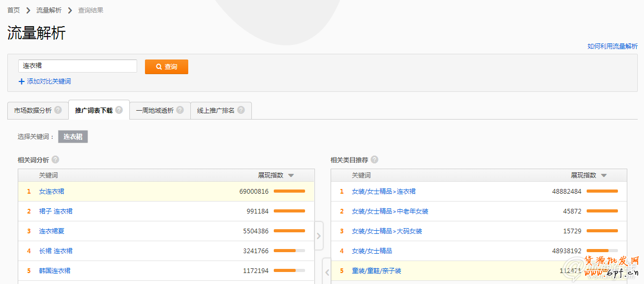Screen dimensions: 644x284
Task: Click 女连衣裙 keyword link in first row
Action: point(52,192)
